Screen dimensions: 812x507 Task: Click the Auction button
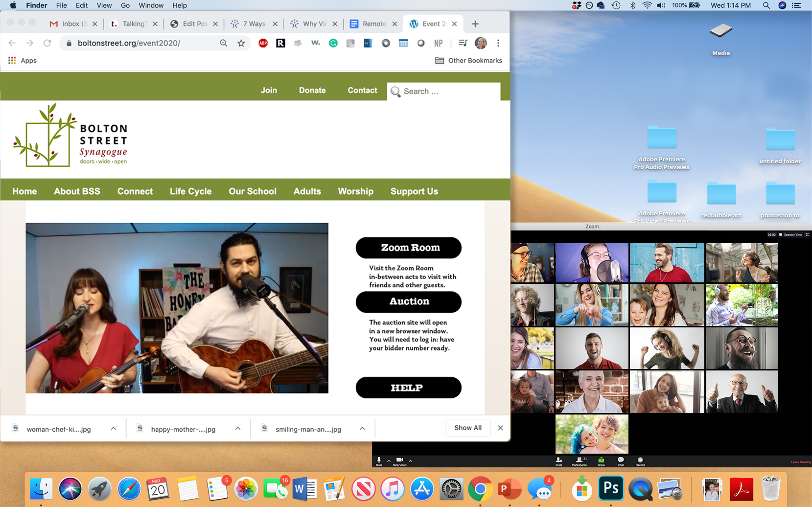point(408,301)
